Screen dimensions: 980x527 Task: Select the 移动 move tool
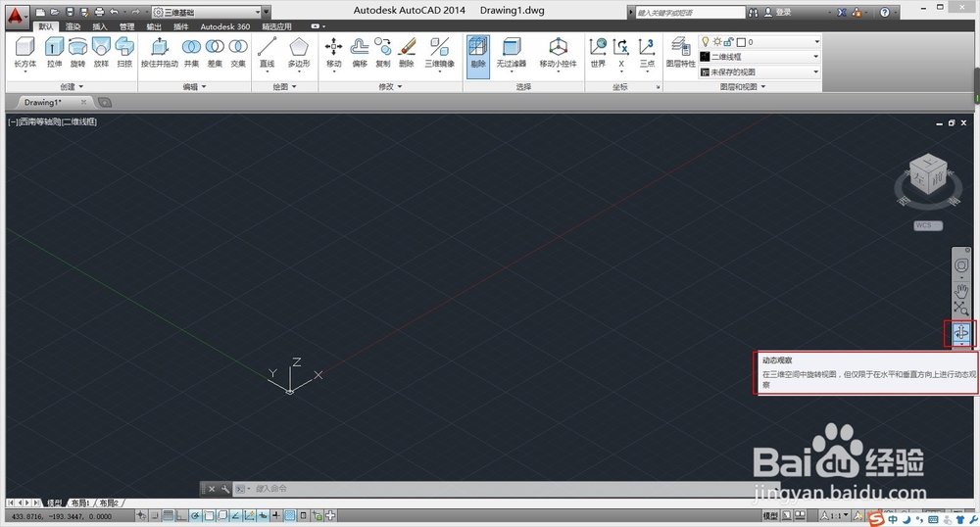(x=334, y=53)
